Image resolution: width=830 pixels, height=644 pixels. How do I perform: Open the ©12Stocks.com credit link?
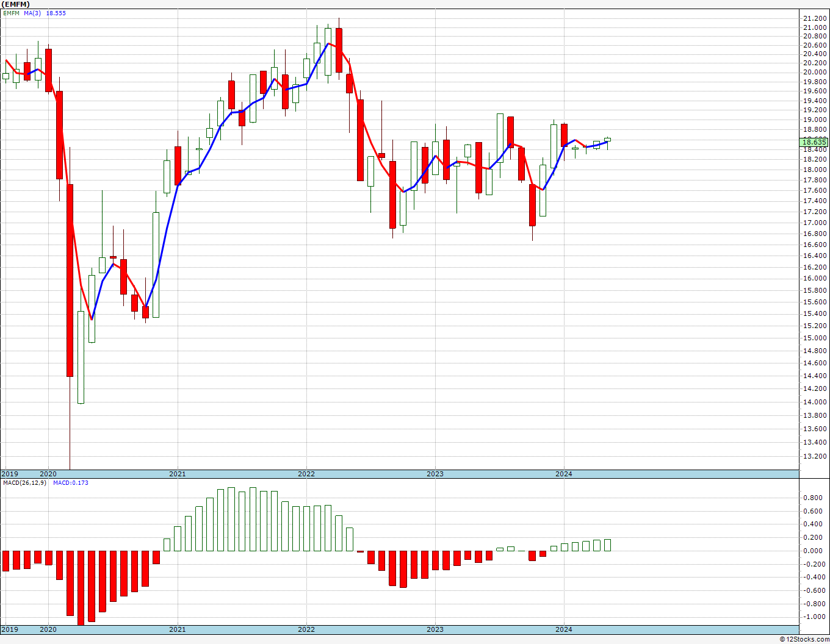(805, 639)
